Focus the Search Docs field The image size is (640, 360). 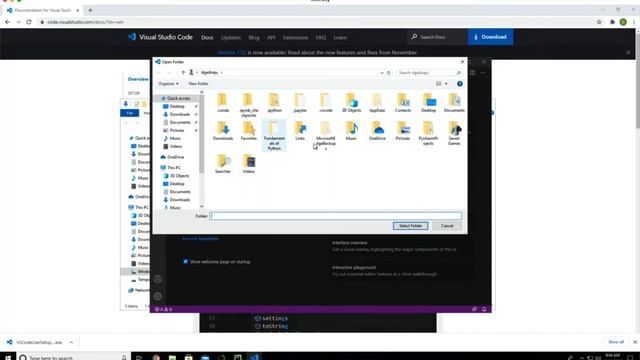click(438, 37)
